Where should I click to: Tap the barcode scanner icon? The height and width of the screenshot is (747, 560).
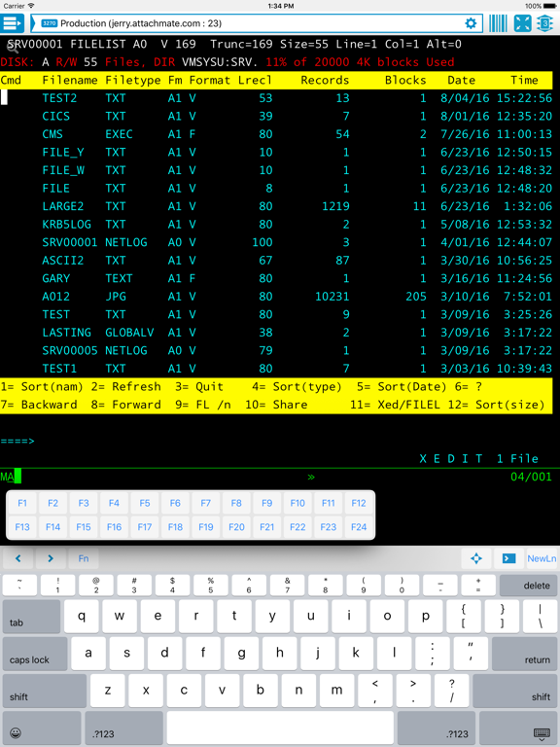pyautogui.click(x=498, y=23)
